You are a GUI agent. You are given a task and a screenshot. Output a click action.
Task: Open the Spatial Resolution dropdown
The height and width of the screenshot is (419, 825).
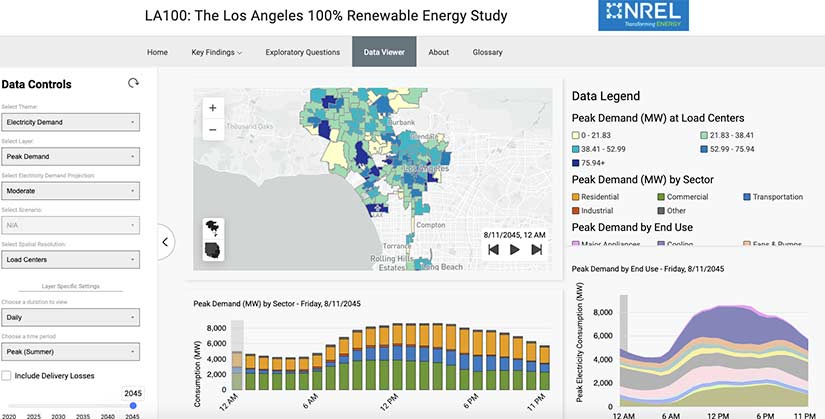click(x=71, y=260)
